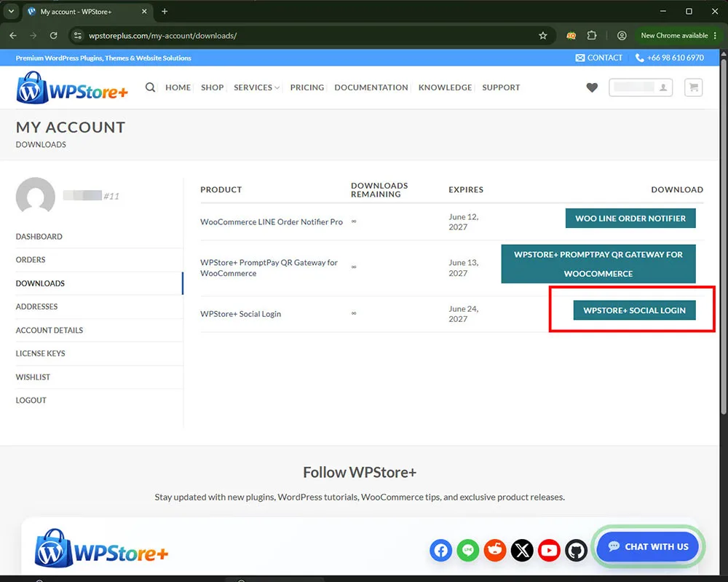
Task: Open the YouTube social icon
Action: [x=549, y=551]
